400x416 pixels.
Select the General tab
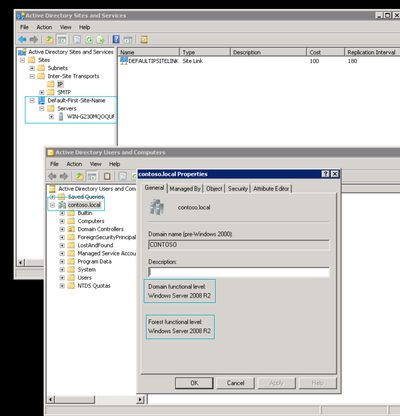pyautogui.click(x=154, y=188)
